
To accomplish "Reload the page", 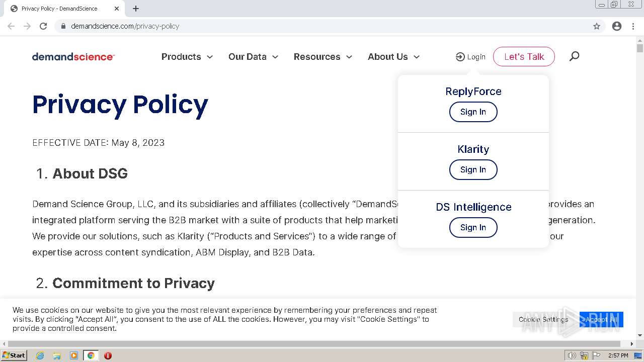I will pos(43,26).
